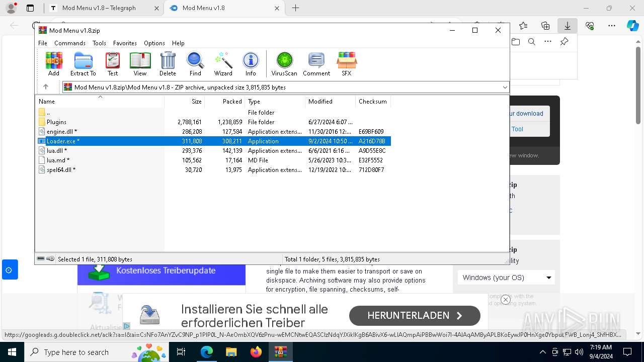Sort by the Name column header

coord(100,101)
